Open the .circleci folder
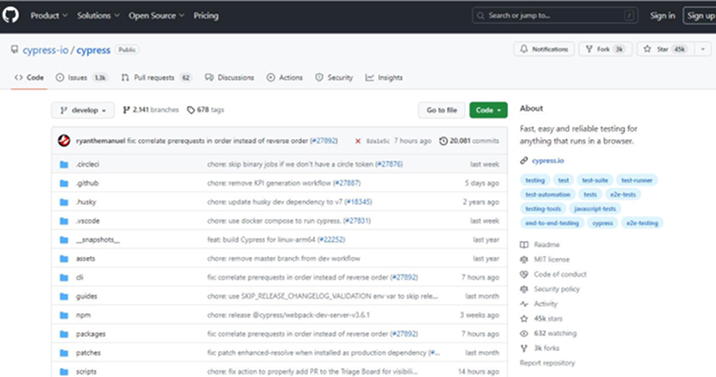Viewport: 716px width, 377px height. point(87,164)
